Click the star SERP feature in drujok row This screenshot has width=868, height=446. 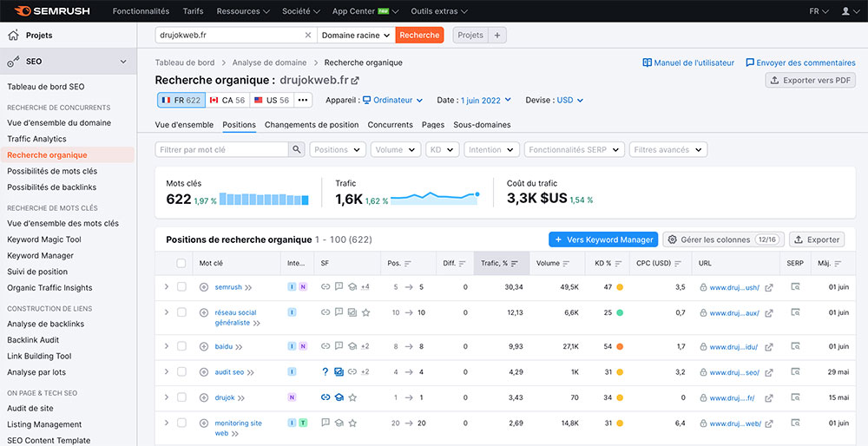click(352, 397)
